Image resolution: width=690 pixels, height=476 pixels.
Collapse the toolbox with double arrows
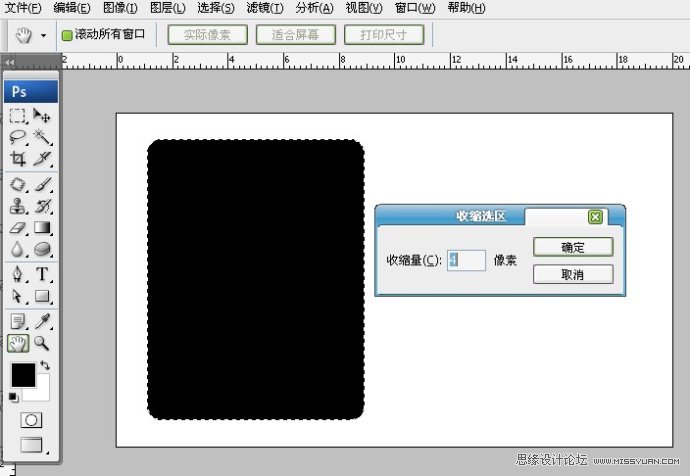pos(10,62)
